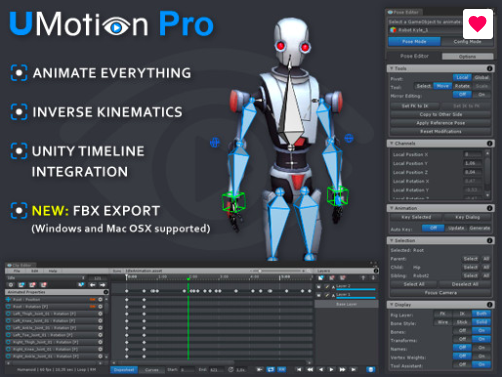Click Apply Reference Pose button
Viewport: 502px width, 377px height.
tap(441, 123)
